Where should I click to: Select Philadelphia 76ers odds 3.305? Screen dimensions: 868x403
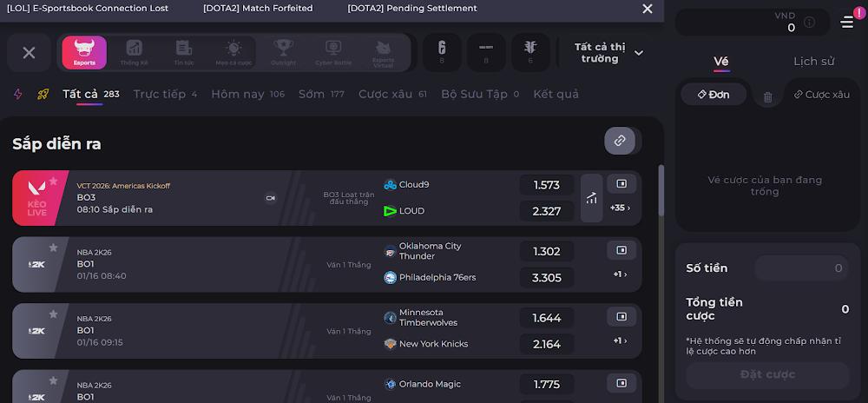coord(546,277)
